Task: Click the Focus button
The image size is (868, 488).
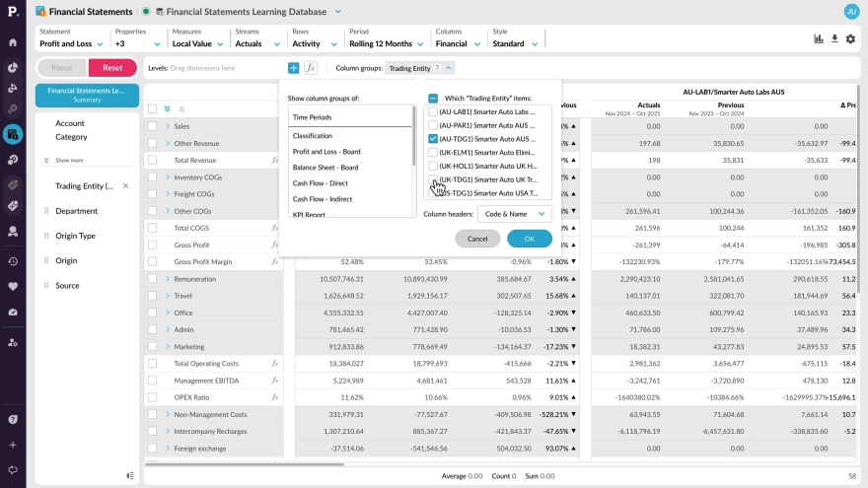Action: (61, 67)
